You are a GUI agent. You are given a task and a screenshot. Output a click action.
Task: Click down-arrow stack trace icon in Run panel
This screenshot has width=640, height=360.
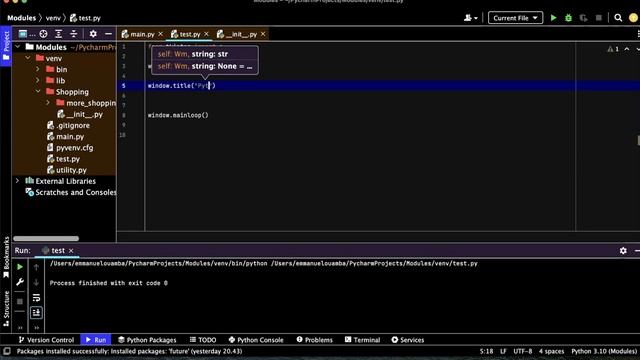(36, 282)
